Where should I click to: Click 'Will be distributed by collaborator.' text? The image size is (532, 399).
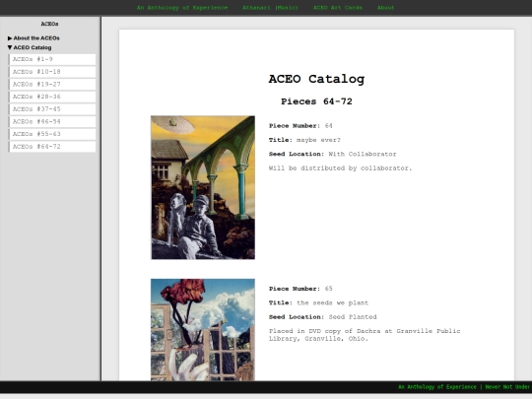(x=340, y=167)
